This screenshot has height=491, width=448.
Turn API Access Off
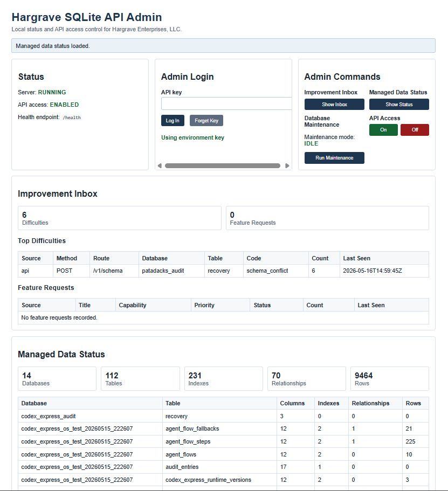pyautogui.click(x=415, y=130)
